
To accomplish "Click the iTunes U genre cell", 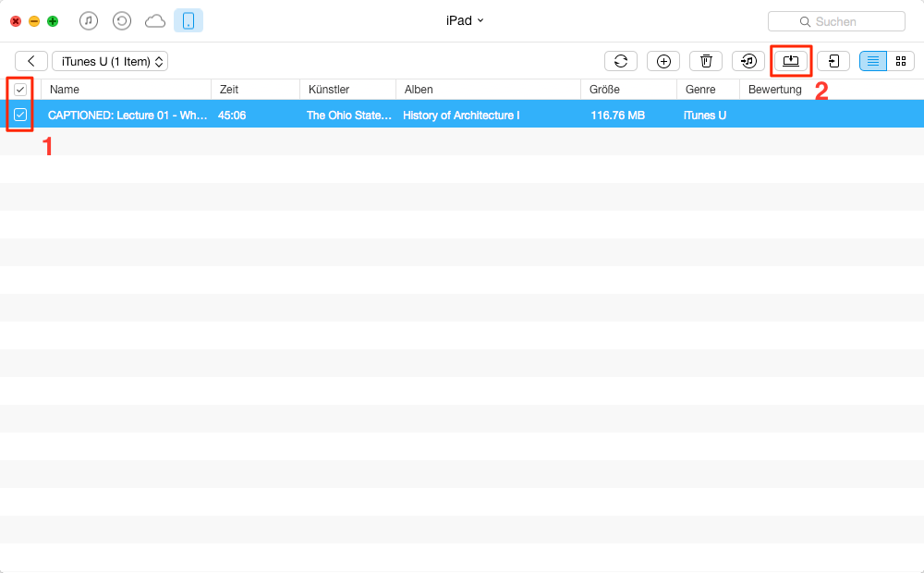I will pyautogui.click(x=705, y=116).
